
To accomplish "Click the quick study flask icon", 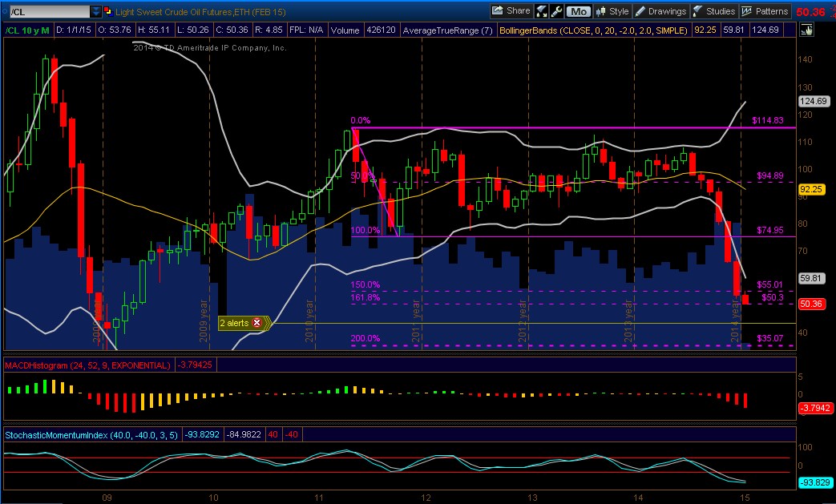I will point(541,11).
